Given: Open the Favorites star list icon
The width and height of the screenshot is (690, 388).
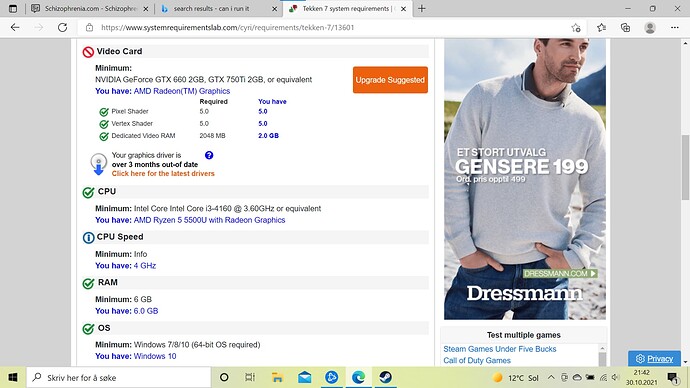Looking at the screenshot, I should (x=602, y=28).
